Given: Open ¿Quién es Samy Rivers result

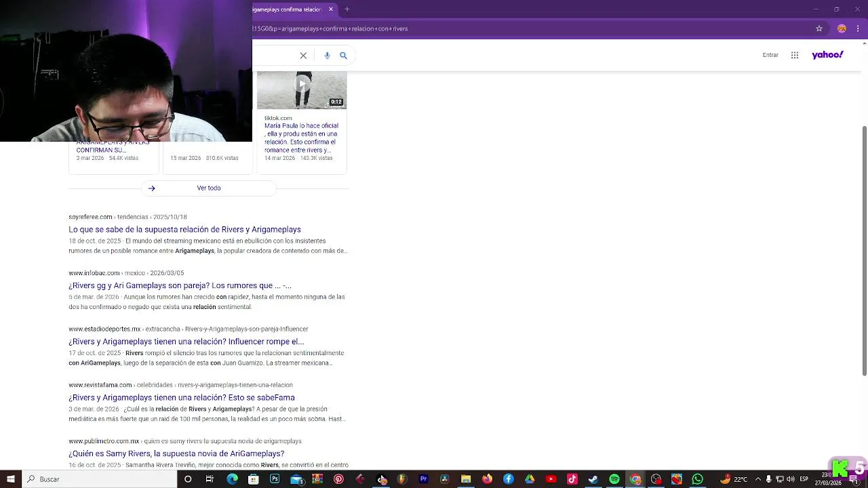Looking at the screenshot, I should [x=176, y=453].
